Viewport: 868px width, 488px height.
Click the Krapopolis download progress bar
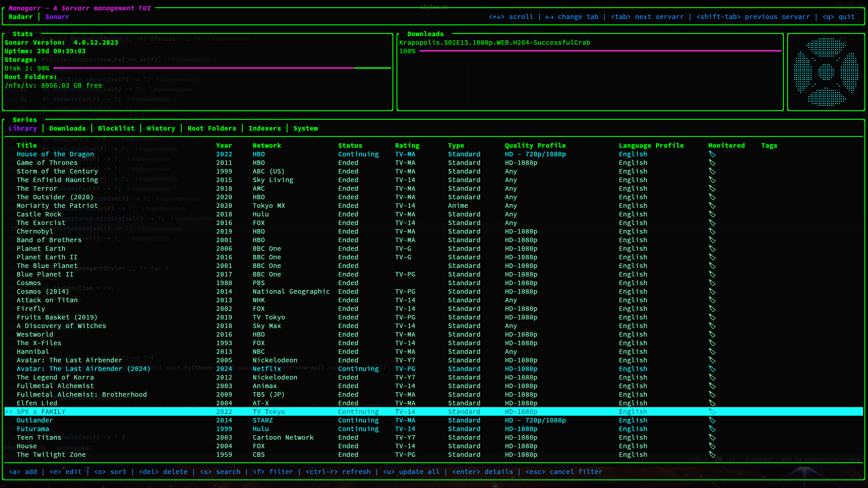tap(600, 51)
